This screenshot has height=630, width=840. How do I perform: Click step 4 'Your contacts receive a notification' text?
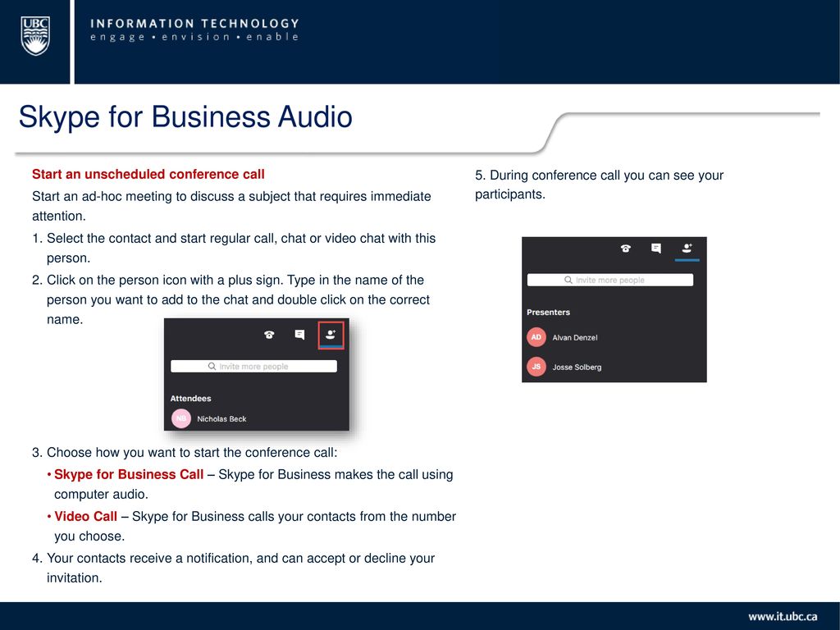pyautogui.click(x=234, y=568)
